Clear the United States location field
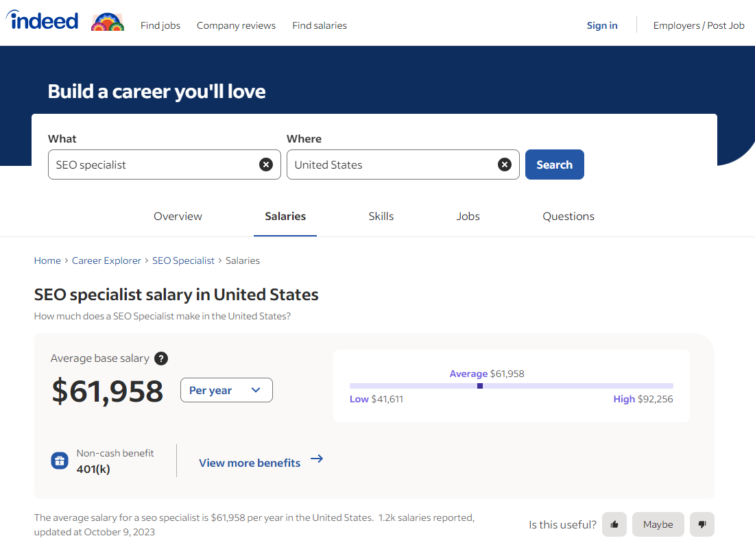 tap(505, 165)
